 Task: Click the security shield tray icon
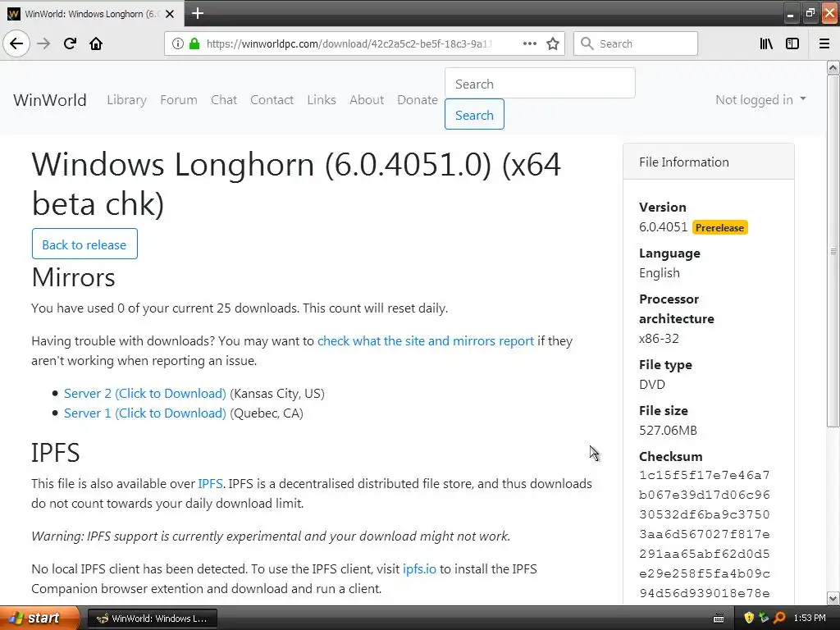750,619
